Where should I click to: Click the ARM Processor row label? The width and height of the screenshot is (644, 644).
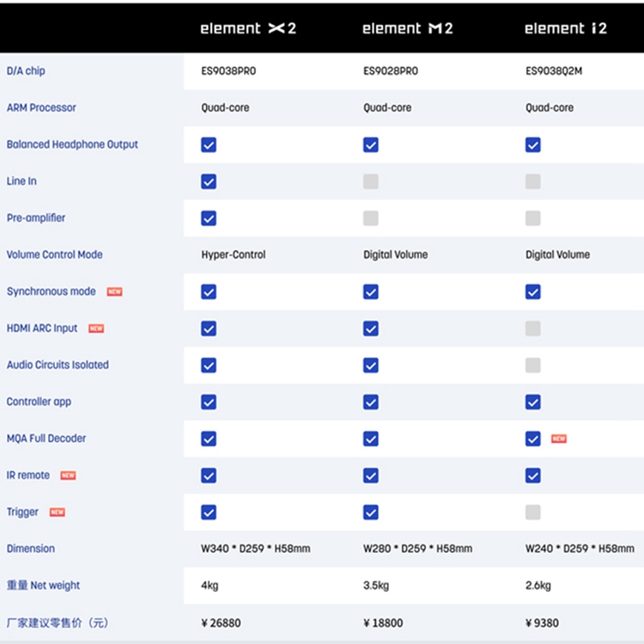pyautogui.click(x=41, y=107)
